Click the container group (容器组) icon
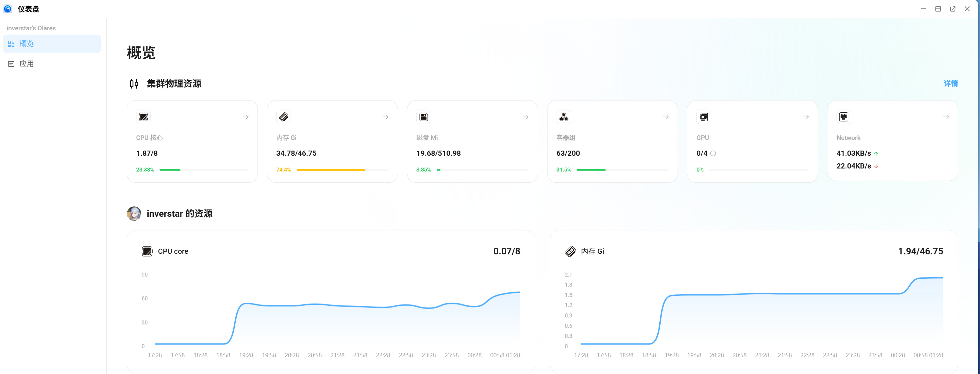 564,117
